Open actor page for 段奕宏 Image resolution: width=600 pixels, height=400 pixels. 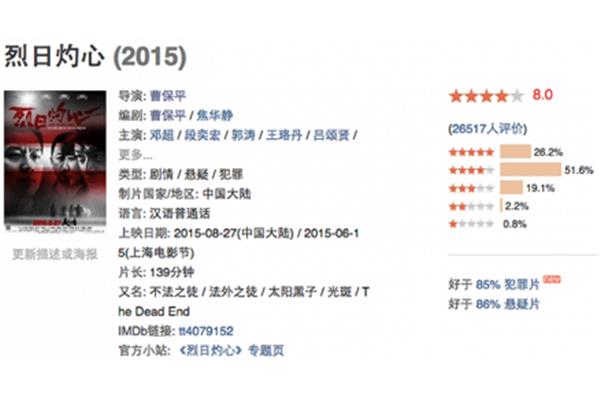[x=202, y=135]
